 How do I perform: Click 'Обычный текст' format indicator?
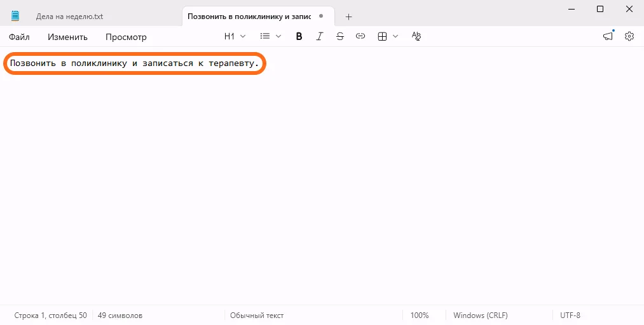coord(257,315)
